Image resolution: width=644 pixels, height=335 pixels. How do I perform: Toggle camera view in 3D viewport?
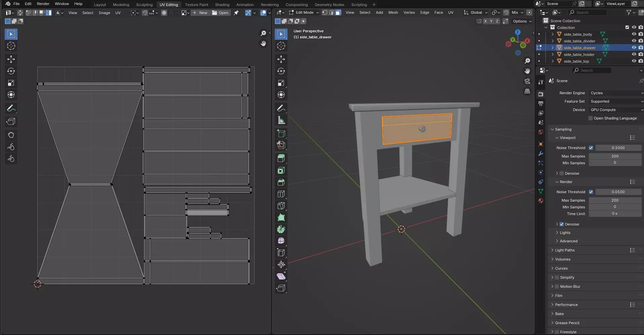click(x=527, y=81)
